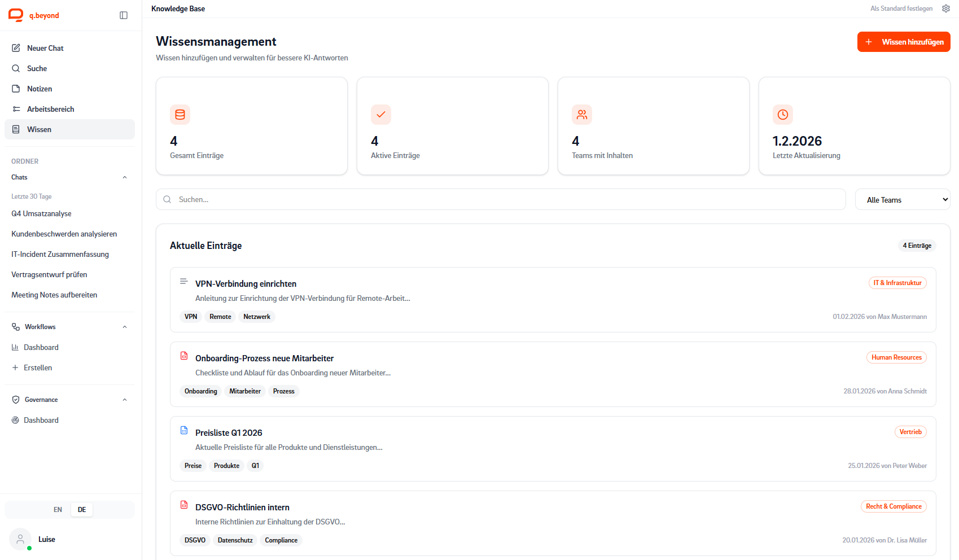This screenshot has height=560, width=959.
Task: Click Luise's user avatar icon
Action: point(20,539)
